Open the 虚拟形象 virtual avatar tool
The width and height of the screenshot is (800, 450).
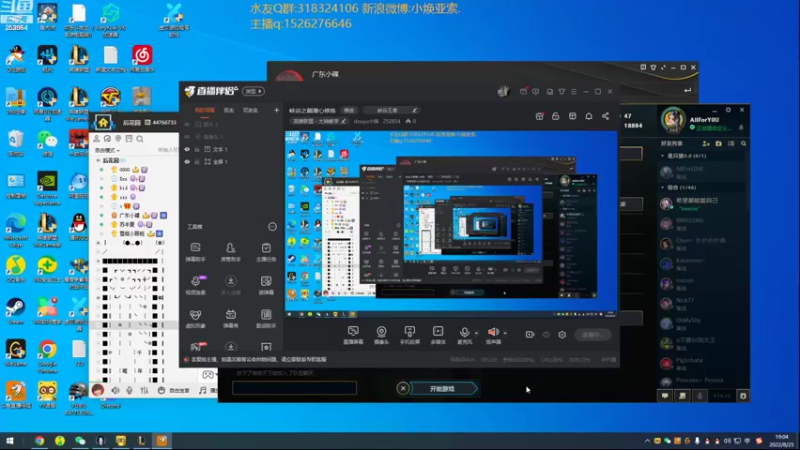(195, 318)
